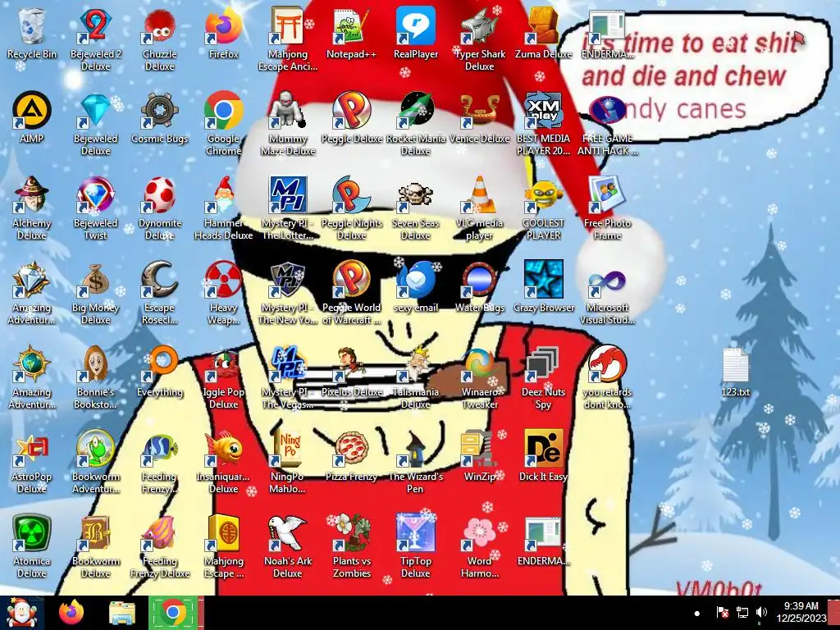Open the network tray icon

[x=742, y=612]
